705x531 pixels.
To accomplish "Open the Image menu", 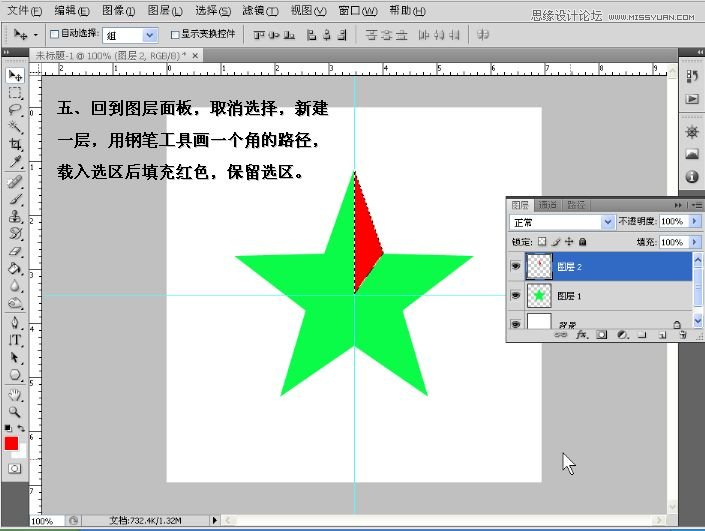I will coord(118,10).
